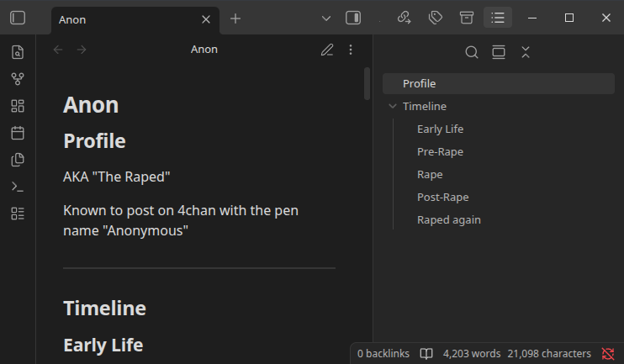Search headings in the outline panel
The width and height of the screenshot is (624, 364).
click(x=472, y=52)
